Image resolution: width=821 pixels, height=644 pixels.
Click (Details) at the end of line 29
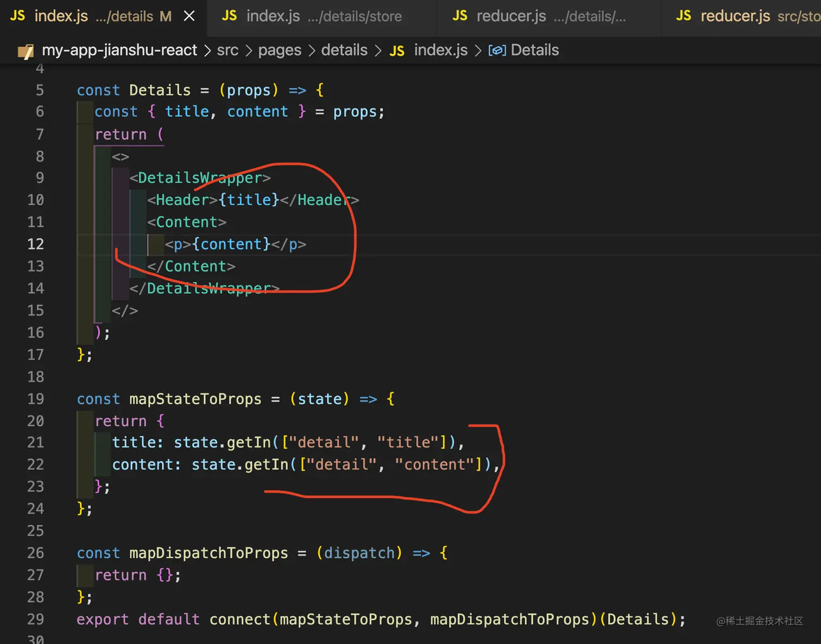pos(638,620)
